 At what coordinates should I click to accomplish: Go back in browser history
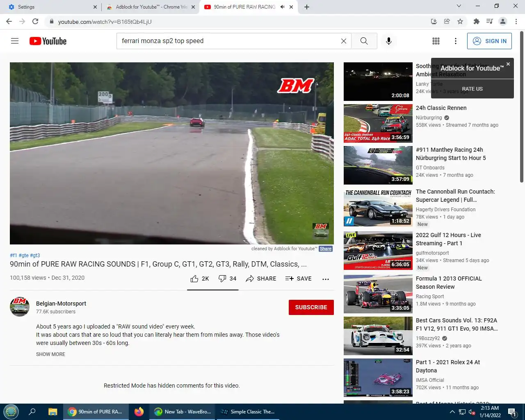click(9, 21)
